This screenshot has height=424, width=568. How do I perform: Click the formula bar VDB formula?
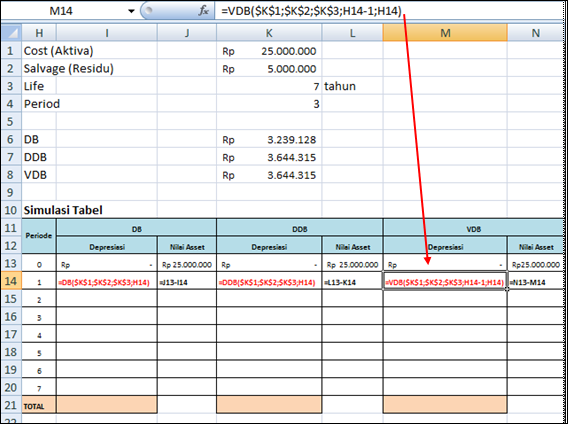coord(312,11)
